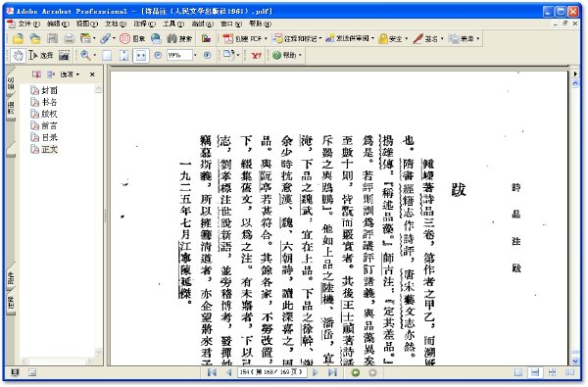Viewport: 588px width, 387px height.
Task: Print the document with the printer icon
Action: point(69,38)
